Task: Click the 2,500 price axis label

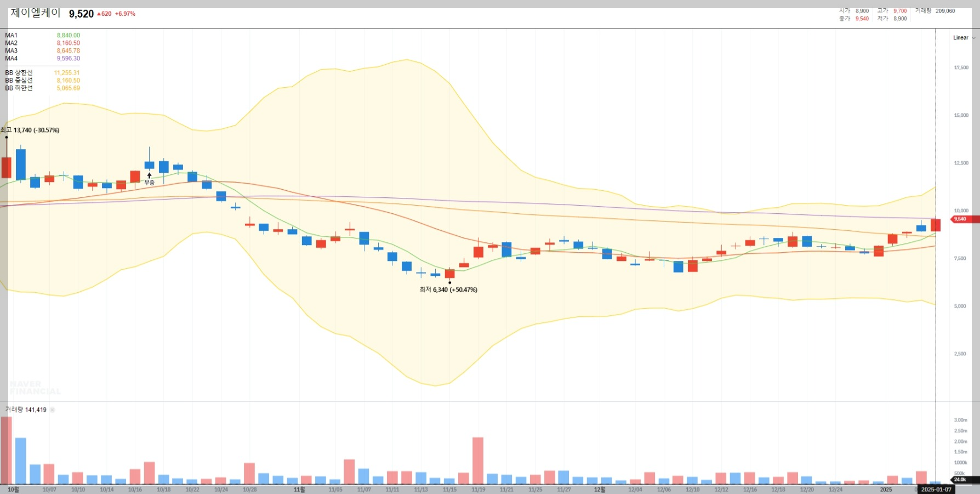Action: 960,354
